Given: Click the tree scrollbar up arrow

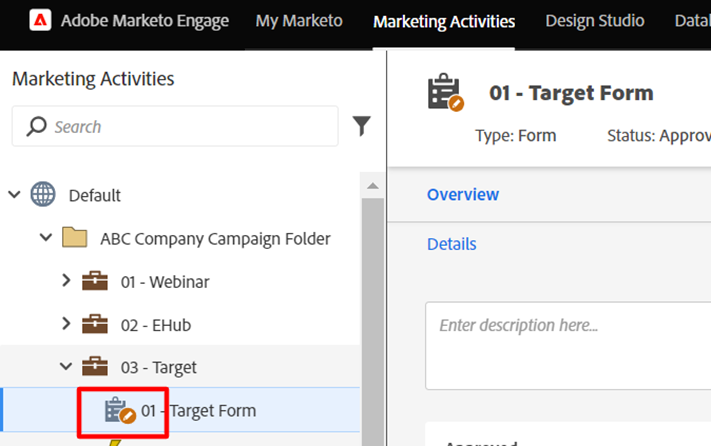Looking at the screenshot, I should [x=373, y=185].
